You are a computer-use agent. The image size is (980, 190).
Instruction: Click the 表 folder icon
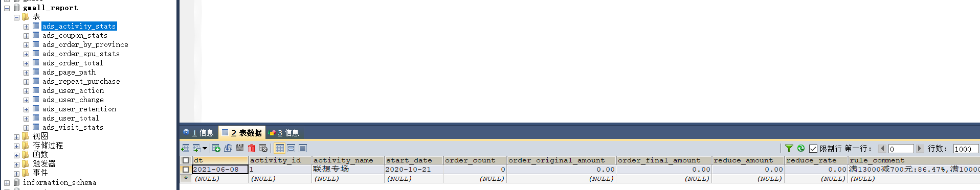26,17
